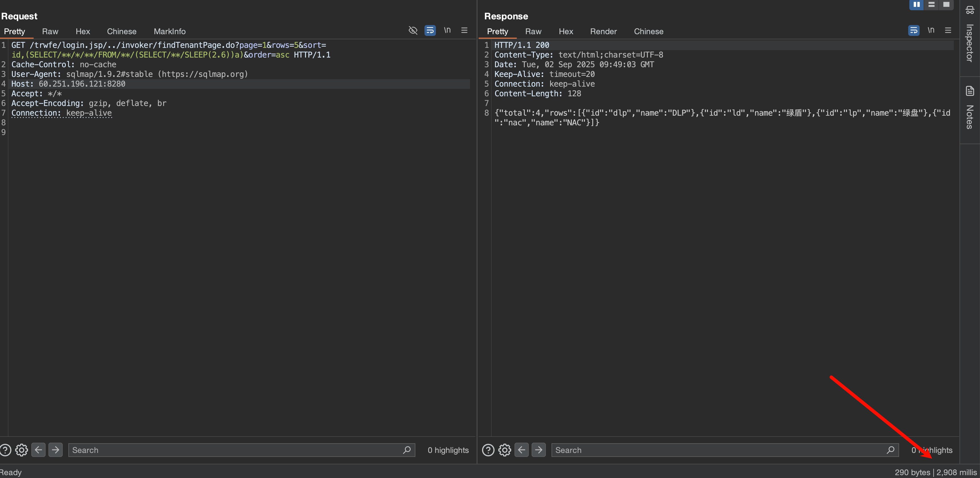This screenshot has width=980, height=478.
Task: Toggle line wrap in Response panel
Action: pos(913,30)
